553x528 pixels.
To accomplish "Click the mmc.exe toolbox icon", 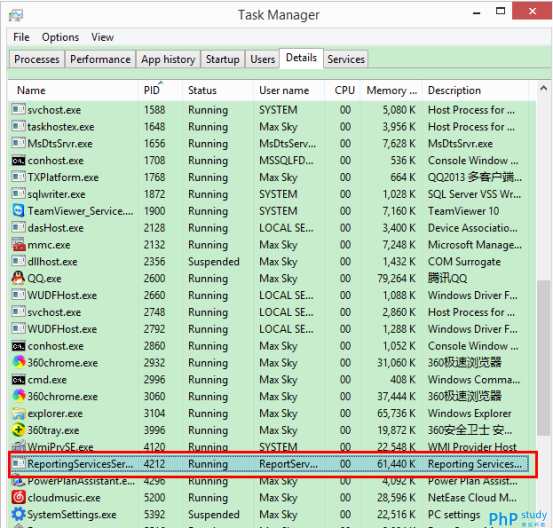I will [x=18, y=244].
